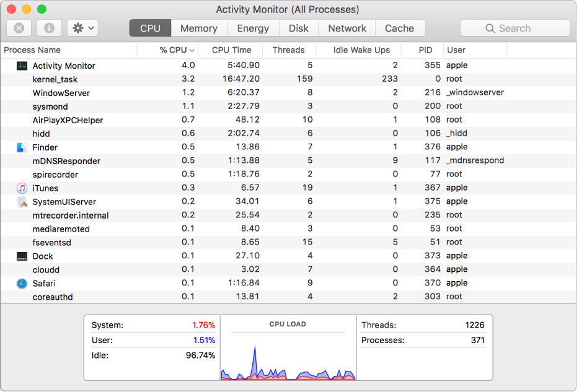Open the Disk tab

[x=298, y=28]
